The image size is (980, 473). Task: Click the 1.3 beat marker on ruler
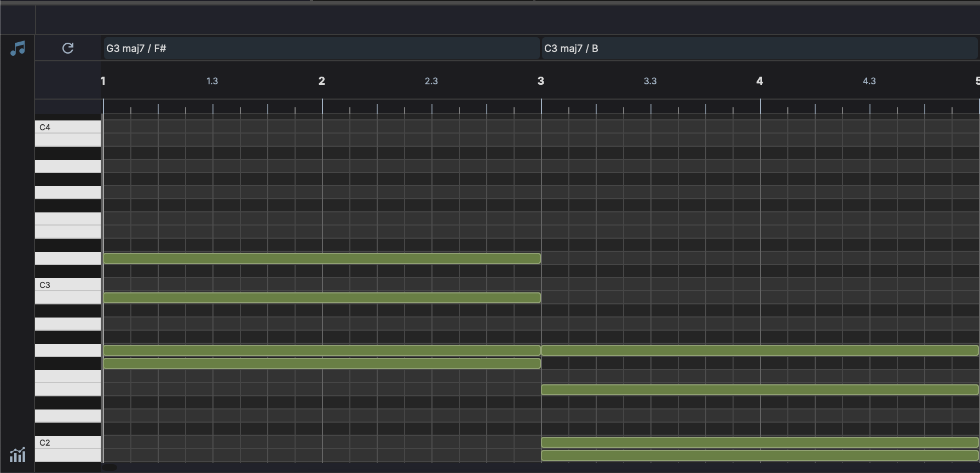tap(212, 81)
